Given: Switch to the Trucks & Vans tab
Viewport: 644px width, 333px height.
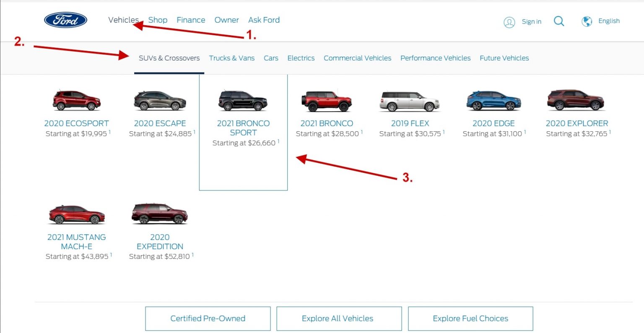Looking at the screenshot, I should pyautogui.click(x=231, y=58).
